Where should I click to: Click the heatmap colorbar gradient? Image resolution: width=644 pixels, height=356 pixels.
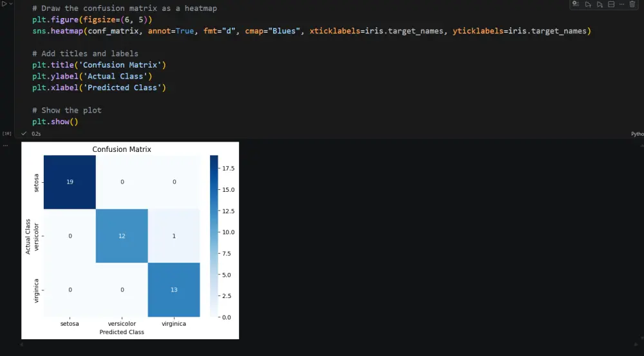click(214, 236)
